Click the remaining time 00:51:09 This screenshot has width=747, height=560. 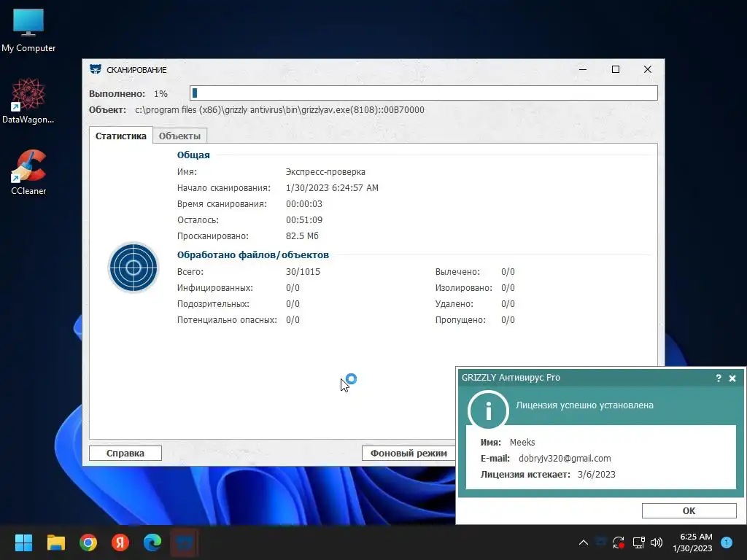point(304,220)
